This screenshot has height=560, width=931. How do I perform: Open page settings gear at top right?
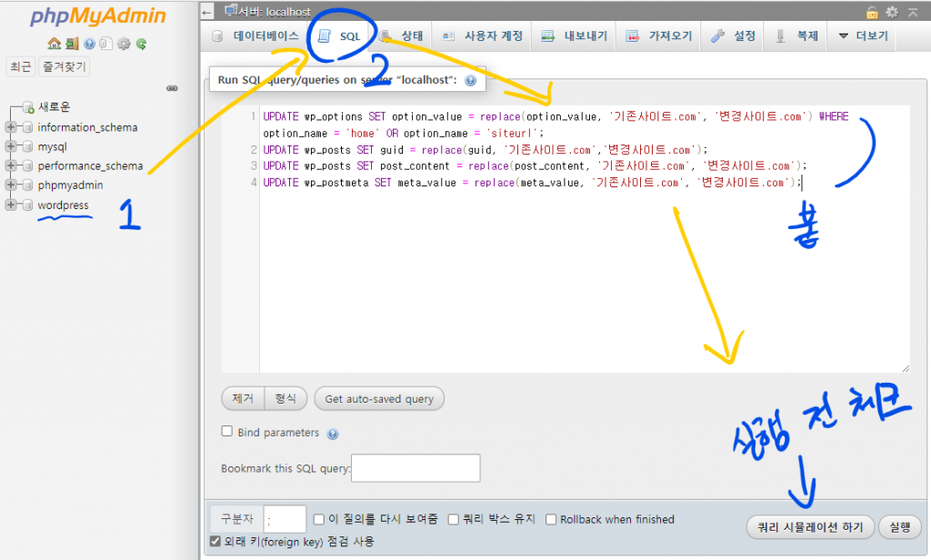point(892,12)
